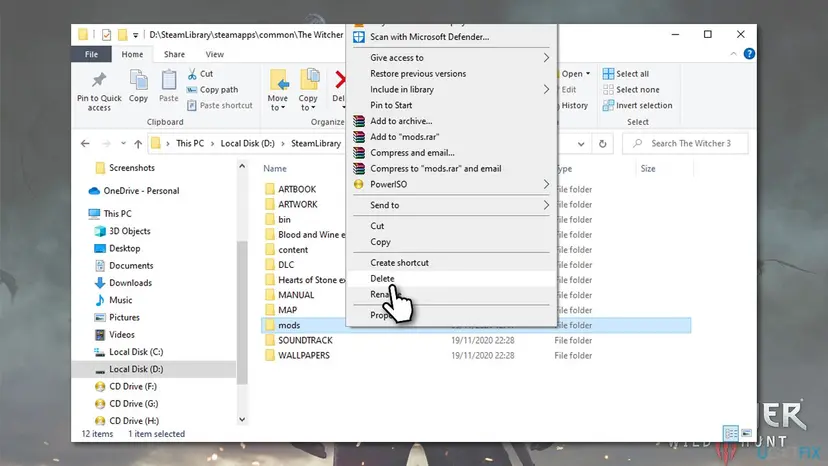Image resolution: width=828 pixels, height=466 pixels.
Task: Open the Copy to ribbon button
Action: tap(308, 90)
